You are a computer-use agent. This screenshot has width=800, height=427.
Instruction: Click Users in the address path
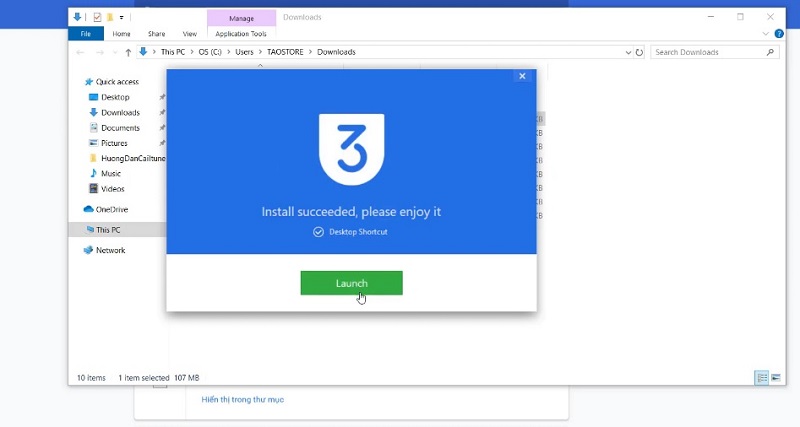pyautogui.click(x=244, y=52)
